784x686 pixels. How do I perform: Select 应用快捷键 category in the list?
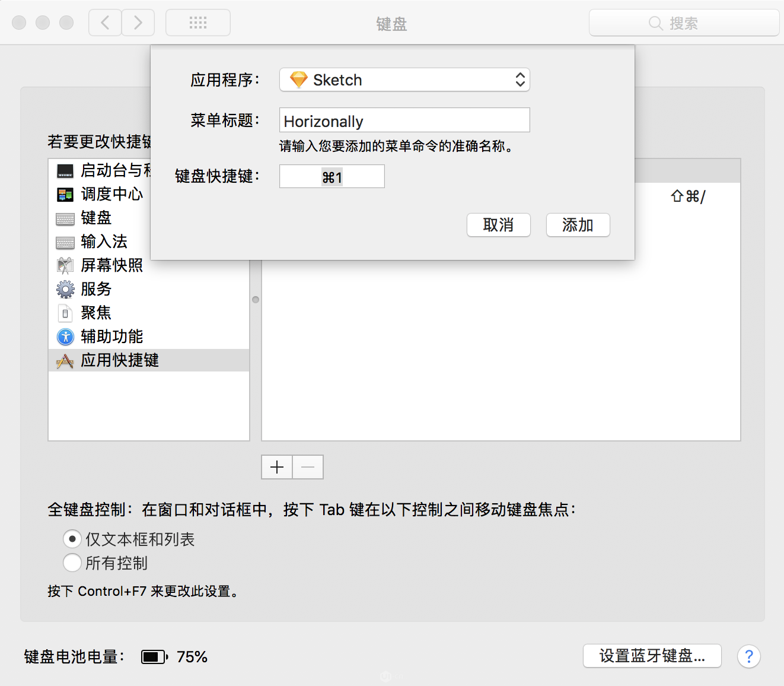pyautogui.click(x=149, y=360)
